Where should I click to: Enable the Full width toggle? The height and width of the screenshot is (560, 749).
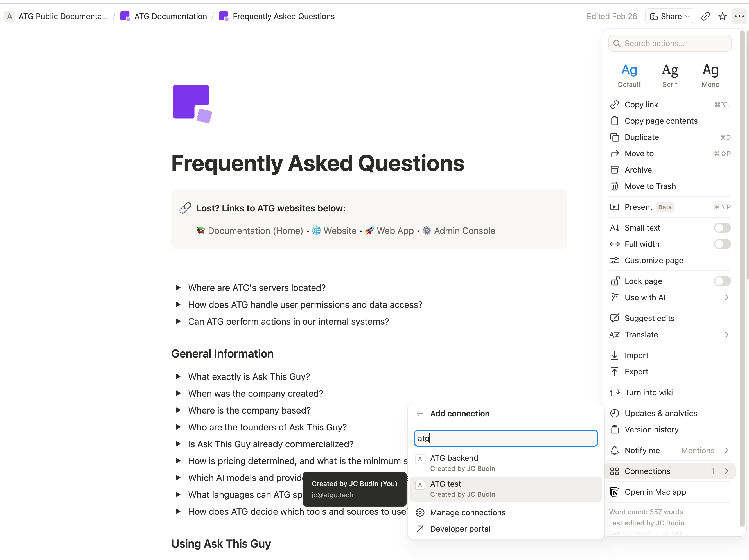point(722,244)
